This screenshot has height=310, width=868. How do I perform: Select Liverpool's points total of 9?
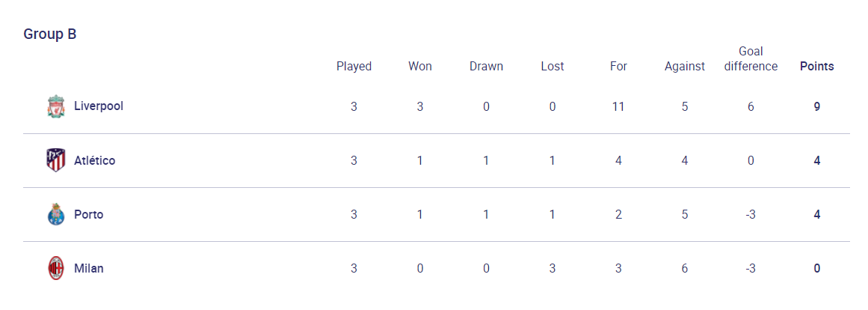click(x=817, y=106)
